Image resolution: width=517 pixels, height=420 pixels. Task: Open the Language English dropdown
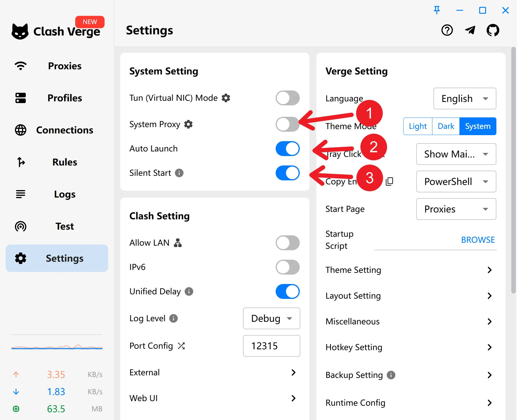(465, 98)
